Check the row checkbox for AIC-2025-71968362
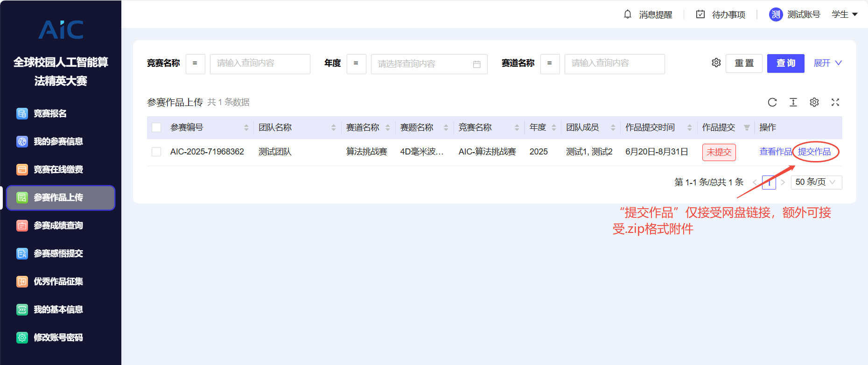 (x=156, y=152)
